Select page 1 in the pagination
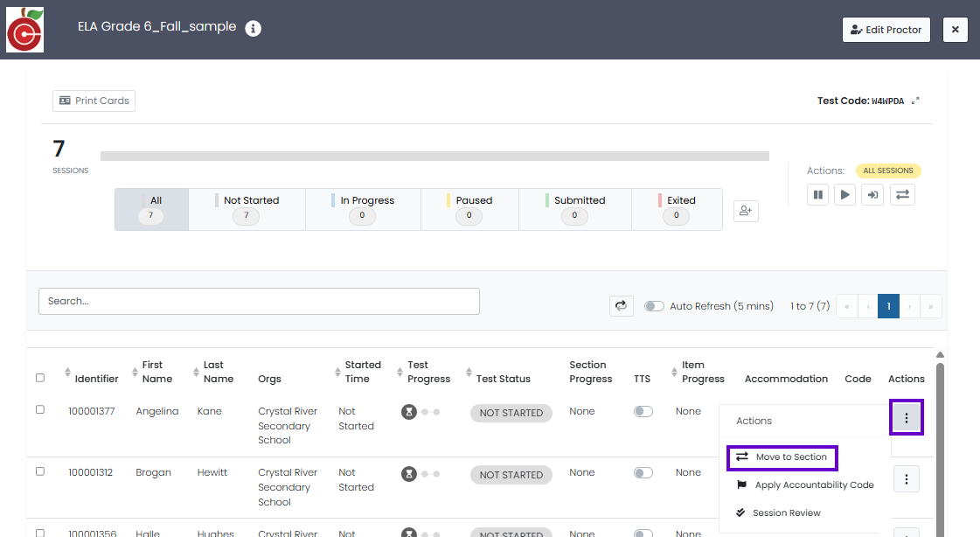The height and width of the screenshot is (537, 980). click(889, 306)
